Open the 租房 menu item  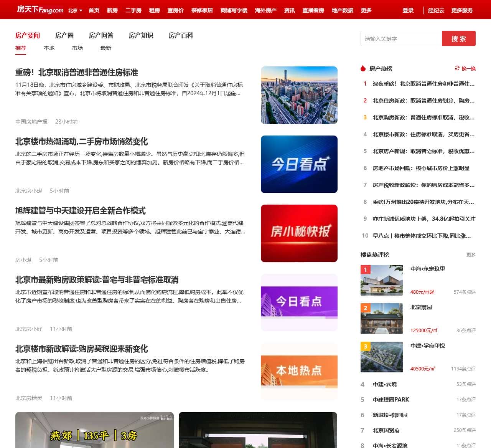[154, 10]
